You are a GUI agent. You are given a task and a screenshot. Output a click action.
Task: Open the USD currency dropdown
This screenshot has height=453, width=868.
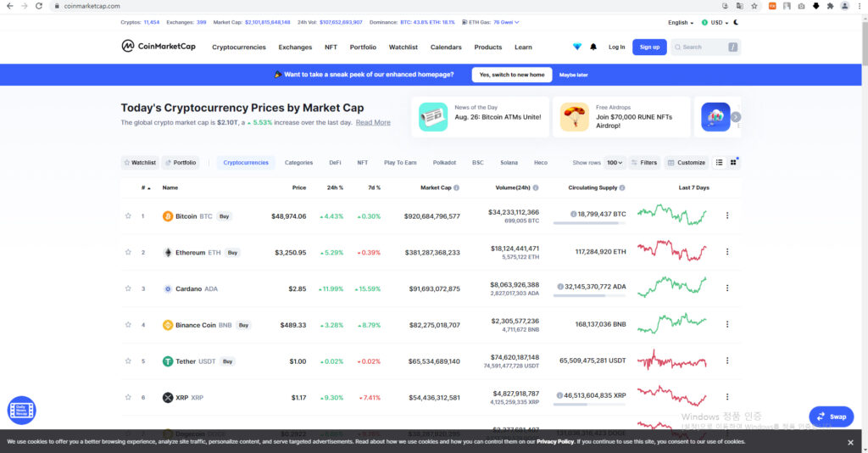715,23
